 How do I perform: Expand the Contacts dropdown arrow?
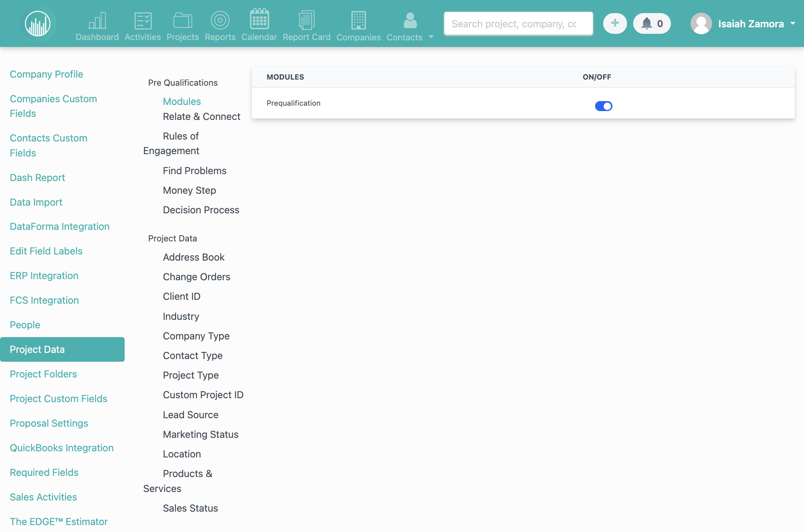pyautogui.click(x=431, y=37)
